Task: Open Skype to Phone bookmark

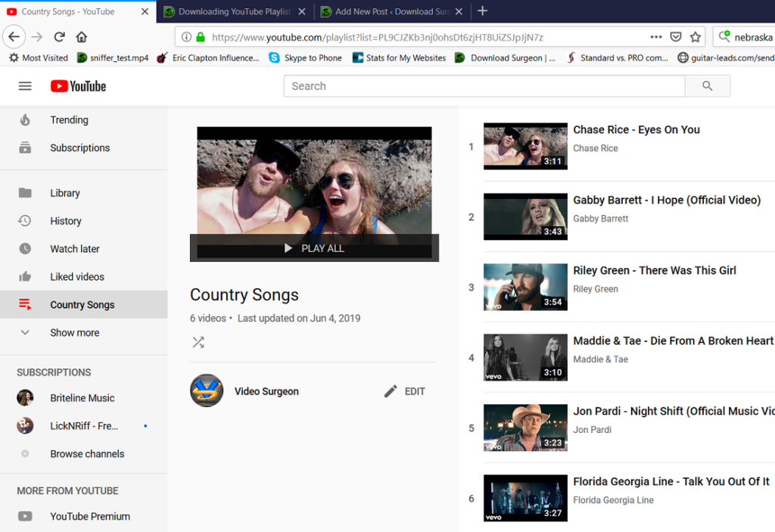Action: point(306,58)
